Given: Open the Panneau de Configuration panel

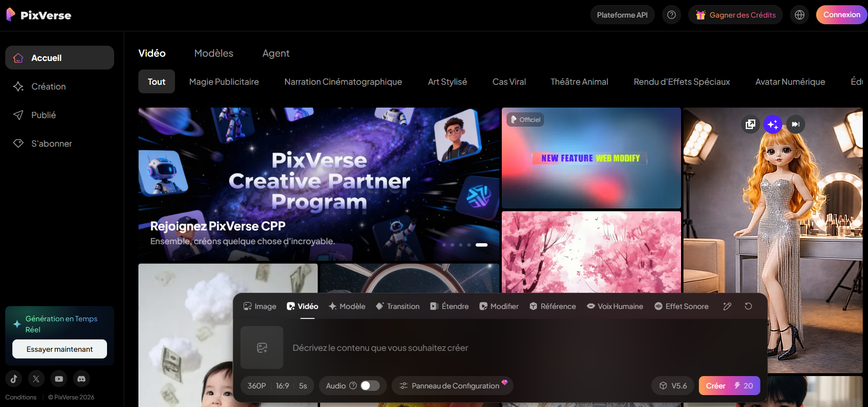Looking at the screenshot, I should pyautogui.click(x=452, y=386).
